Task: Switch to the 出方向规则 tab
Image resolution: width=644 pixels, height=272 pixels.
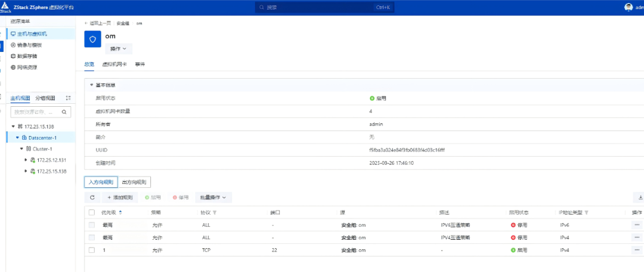Action: point(134,182)
